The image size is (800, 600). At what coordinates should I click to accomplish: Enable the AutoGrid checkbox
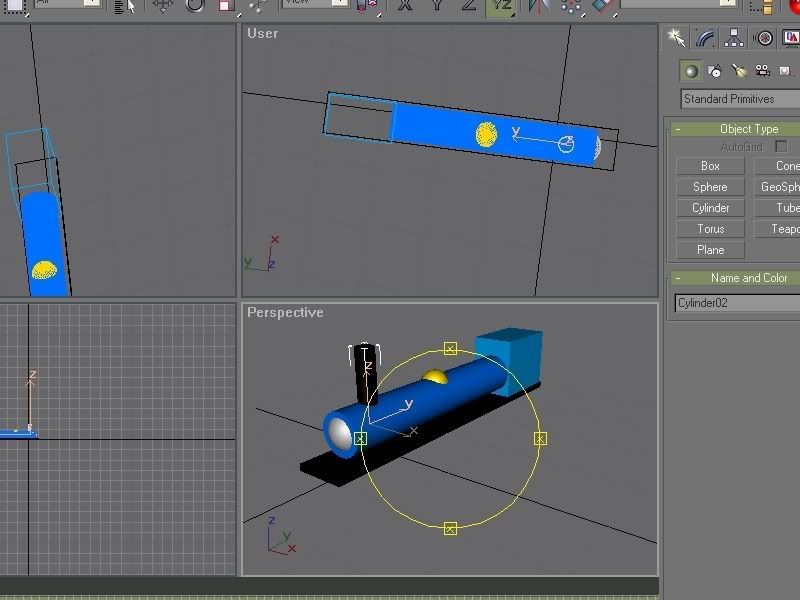tap(781, 146)
